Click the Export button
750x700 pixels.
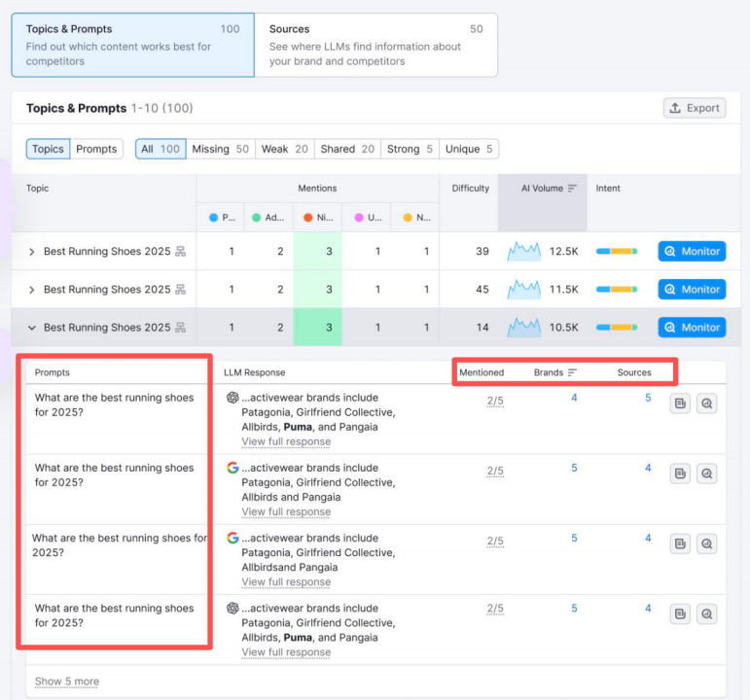click(x=694, y=108)
